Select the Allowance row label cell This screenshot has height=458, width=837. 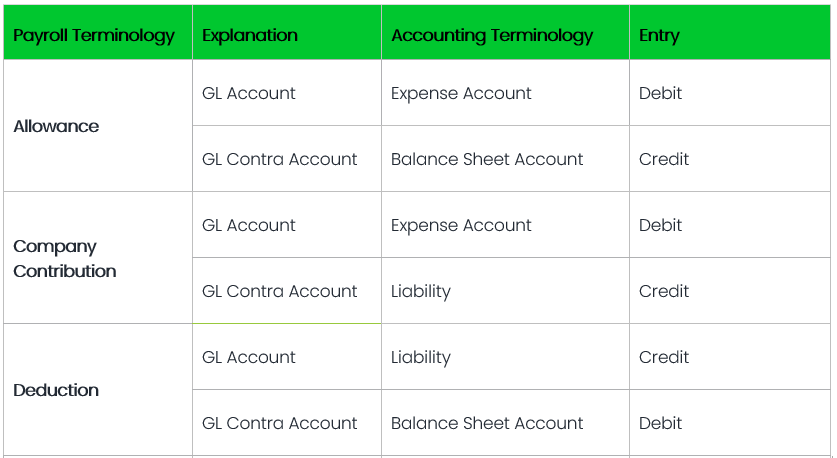coord(56,126)
